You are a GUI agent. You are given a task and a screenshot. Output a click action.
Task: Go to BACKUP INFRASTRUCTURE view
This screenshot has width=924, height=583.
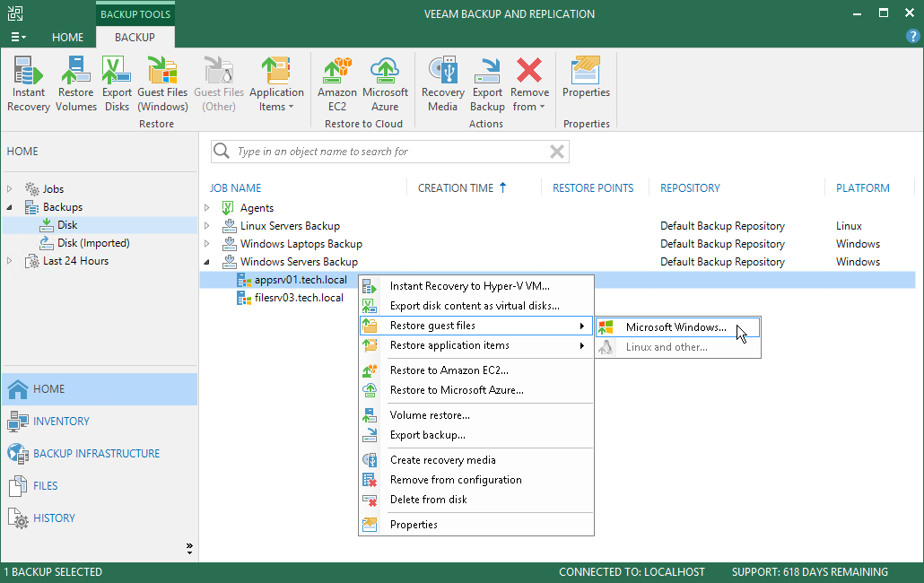coord(100,454)
